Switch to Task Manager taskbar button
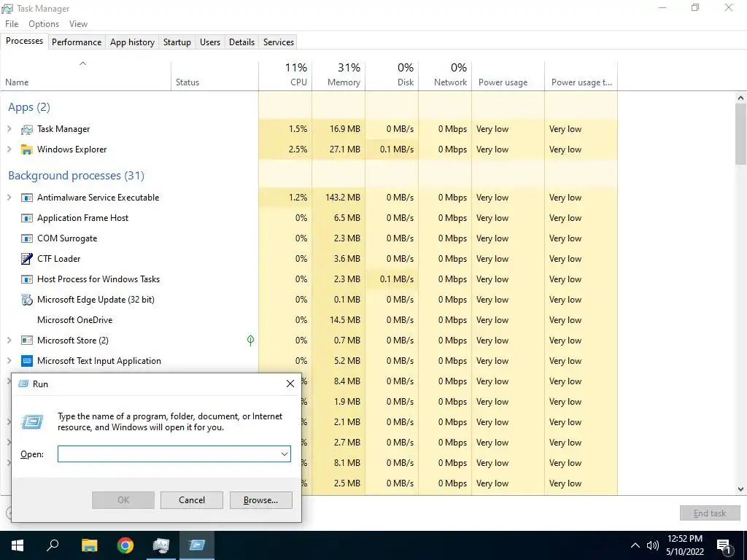747x560 pixels. coord(161,545)
